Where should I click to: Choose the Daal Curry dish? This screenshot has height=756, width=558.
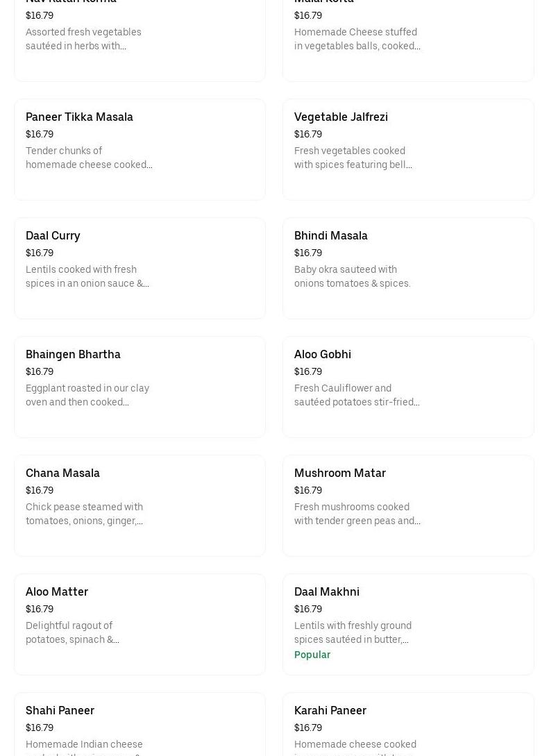tap(53, 235)
